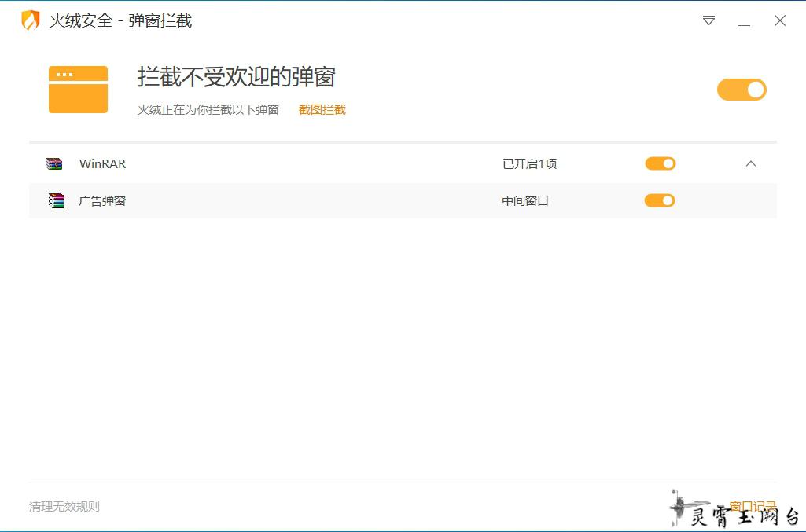
Task: Open the 截图拦截 link
Action: [x=322, y=110]
